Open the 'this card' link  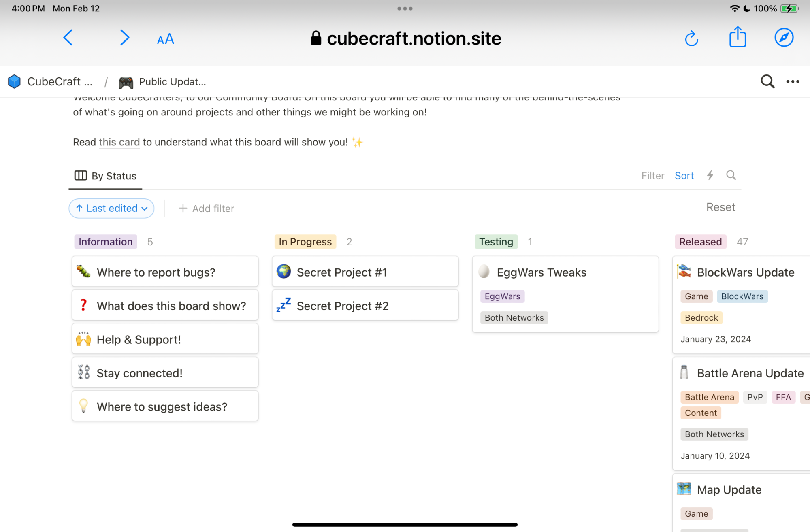(x=119, y=143)
